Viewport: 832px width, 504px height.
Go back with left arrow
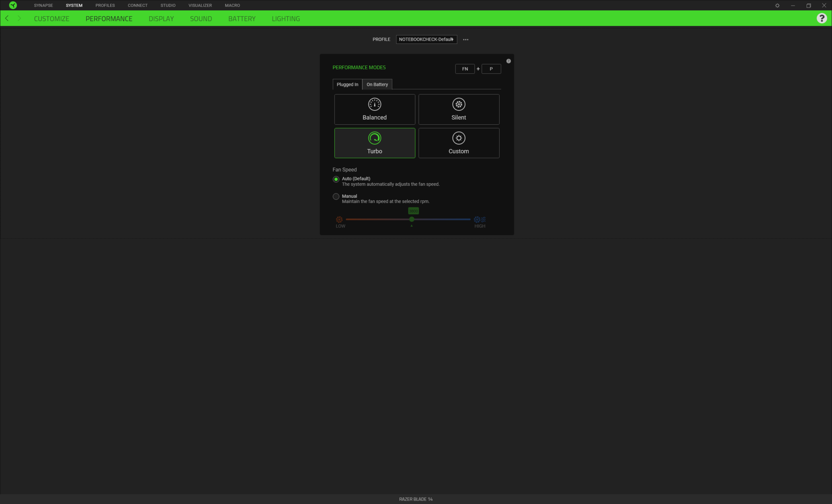tap(7, 18)
